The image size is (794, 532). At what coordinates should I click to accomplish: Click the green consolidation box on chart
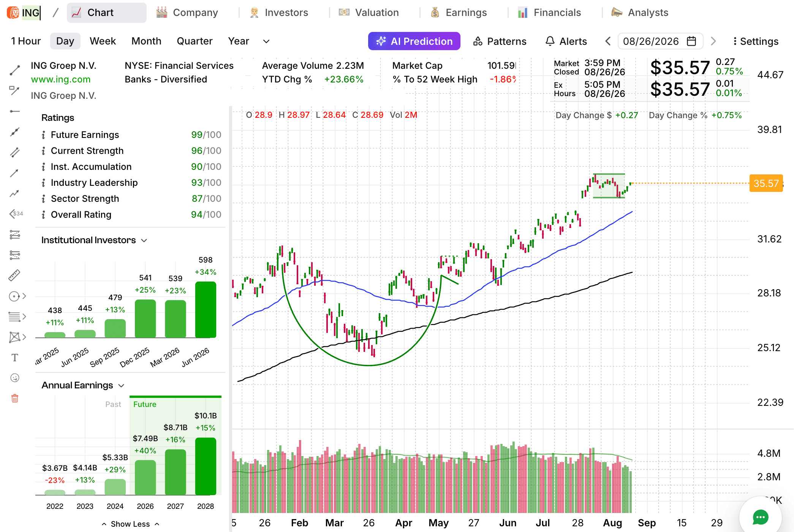click(609, 186)
